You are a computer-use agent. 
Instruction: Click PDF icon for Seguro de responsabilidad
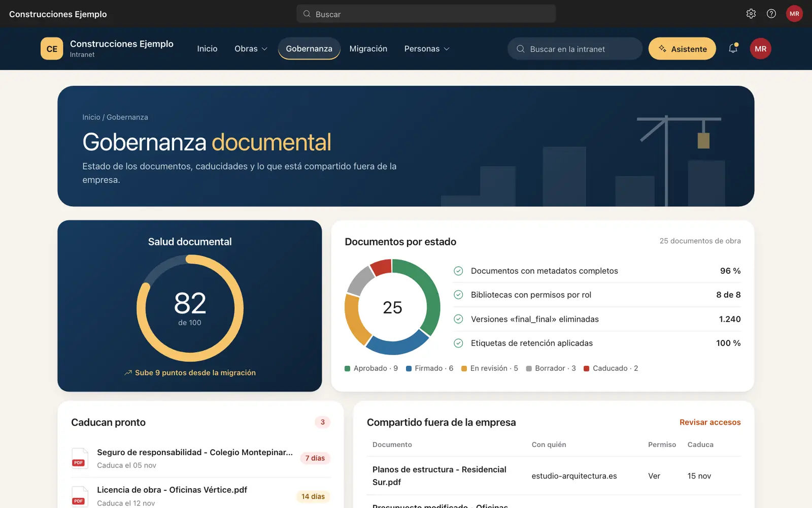coord(79,458)
